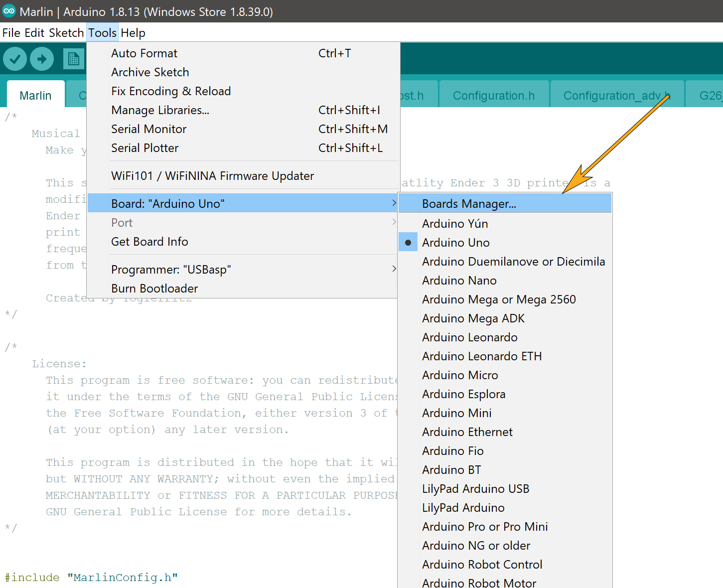Click the Verify sketch checkmark icon
Image resolution: width=723 pixels, height=588 pixels.
coord(14,58)
